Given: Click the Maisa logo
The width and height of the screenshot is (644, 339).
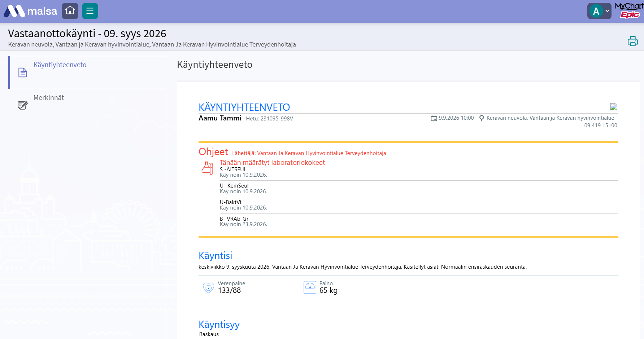Looking at the screenshot, I should pyautogui.click(x=30, y=11).
